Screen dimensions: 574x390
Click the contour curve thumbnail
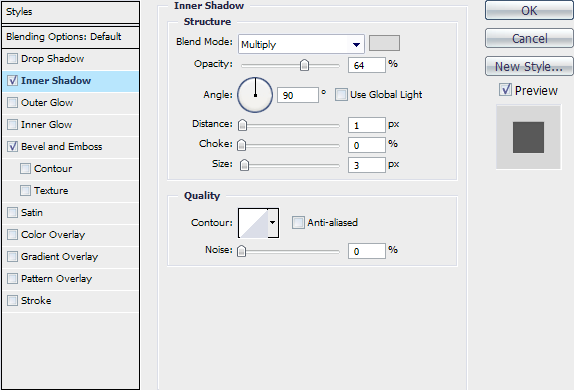253,223
